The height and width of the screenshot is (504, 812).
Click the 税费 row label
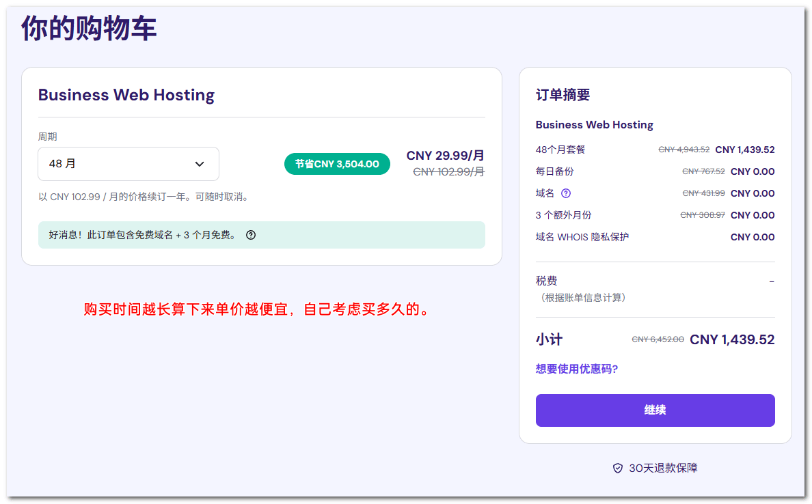point(546,281)
